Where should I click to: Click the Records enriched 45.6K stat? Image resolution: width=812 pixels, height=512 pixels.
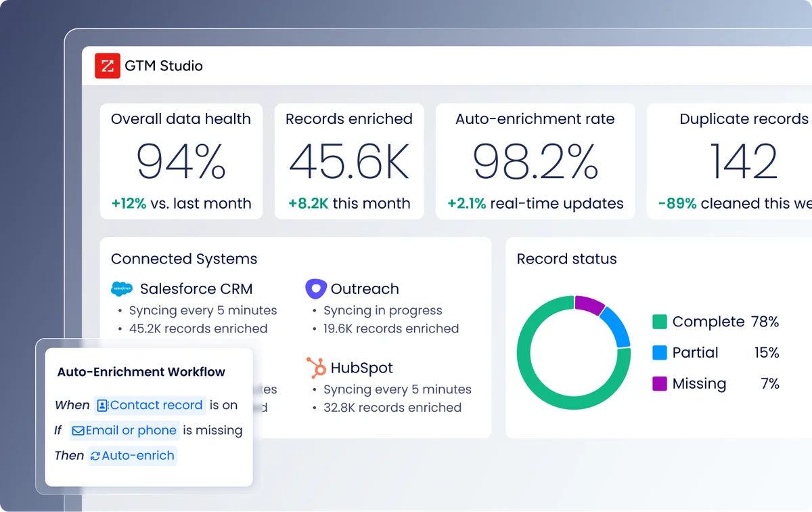349,161
